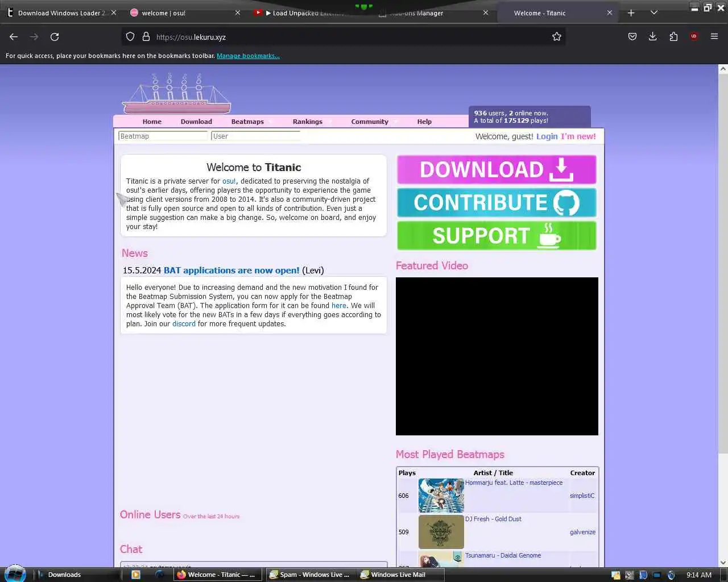Screen dimensions: 728x582
Task: Open the application form 'here' link
Action: (x=339, y=306)
